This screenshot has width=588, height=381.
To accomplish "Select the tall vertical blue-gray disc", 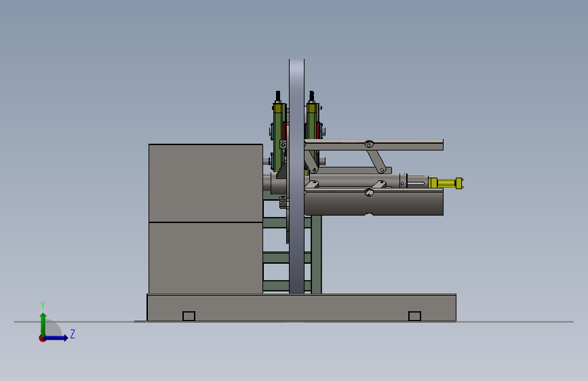I will click(x=296, y=176).
